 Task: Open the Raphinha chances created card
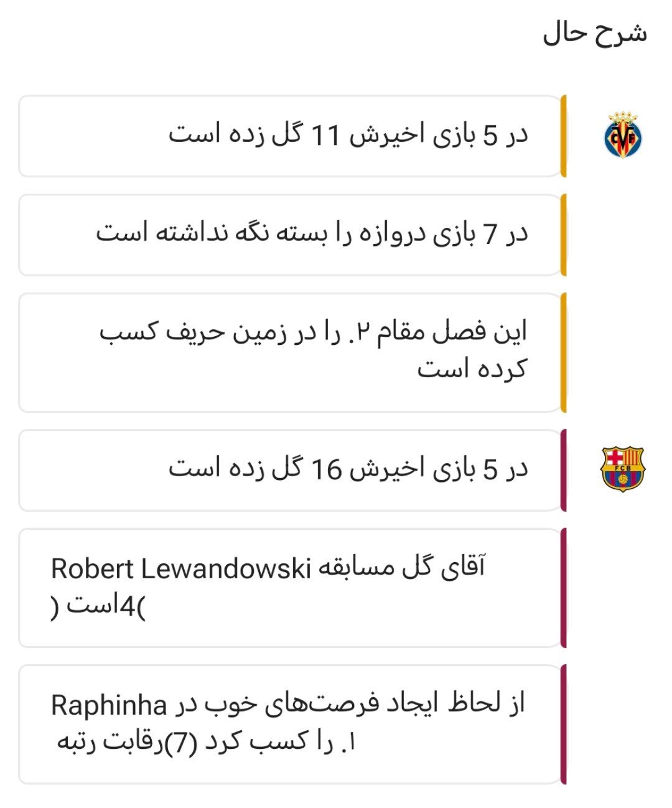291,724
